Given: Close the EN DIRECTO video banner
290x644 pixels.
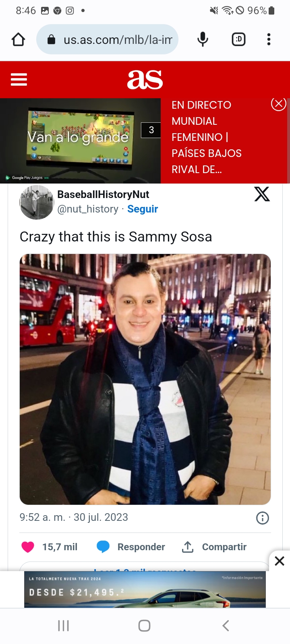Looking at the screenshot, I should click(x=278, y=104).
